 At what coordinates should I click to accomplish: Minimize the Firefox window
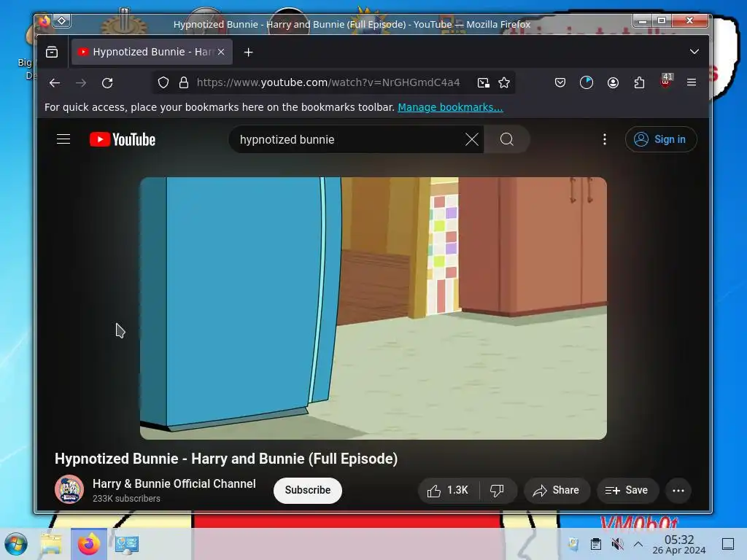pyautogui.click(x=643, y=20)
